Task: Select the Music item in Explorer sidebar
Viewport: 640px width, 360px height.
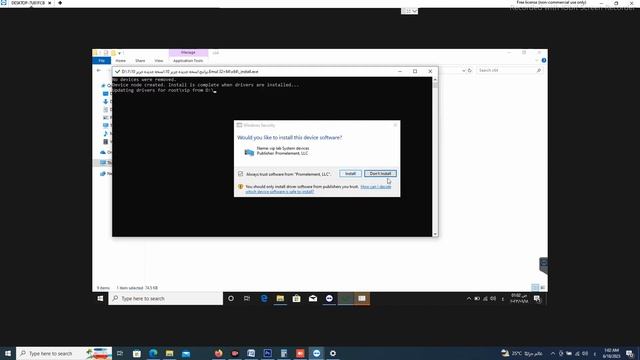Action: coord(106,133)
